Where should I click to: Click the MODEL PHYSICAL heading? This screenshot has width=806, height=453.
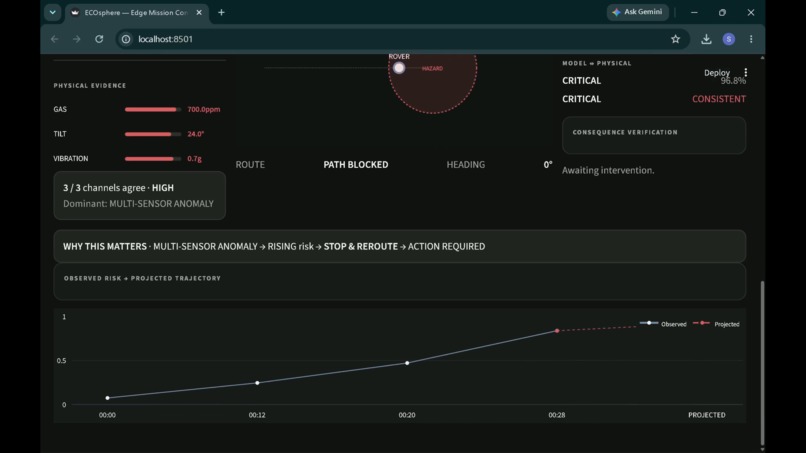tap(597, 63)
